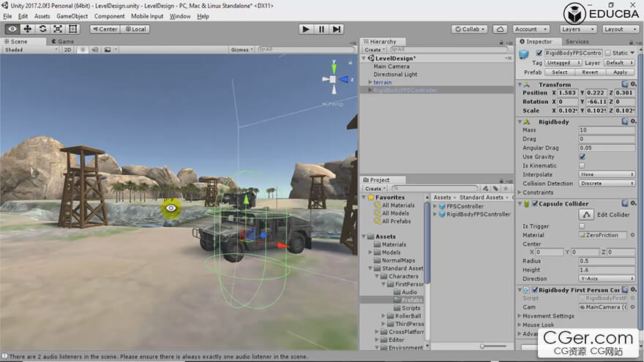
Task: Toggle scene audio icon
Action: coord(95,50)
